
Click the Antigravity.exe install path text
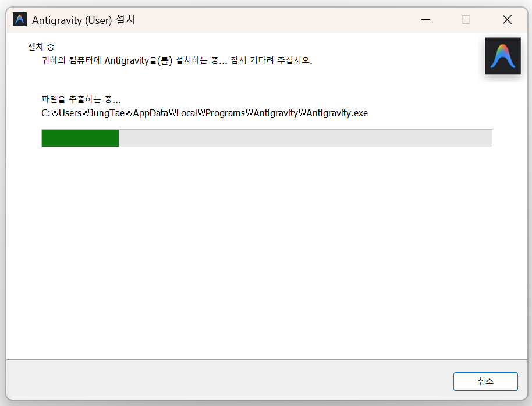tap(204, 113)
